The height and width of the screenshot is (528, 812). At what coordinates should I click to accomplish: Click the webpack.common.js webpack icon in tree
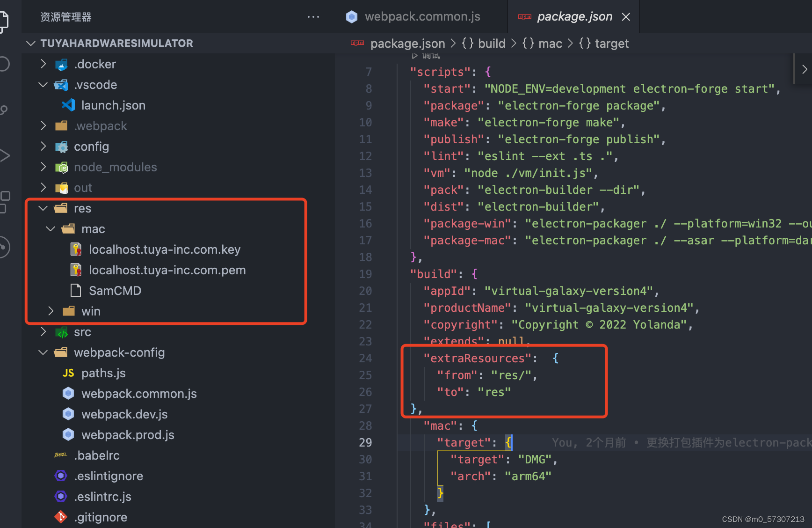68,394
